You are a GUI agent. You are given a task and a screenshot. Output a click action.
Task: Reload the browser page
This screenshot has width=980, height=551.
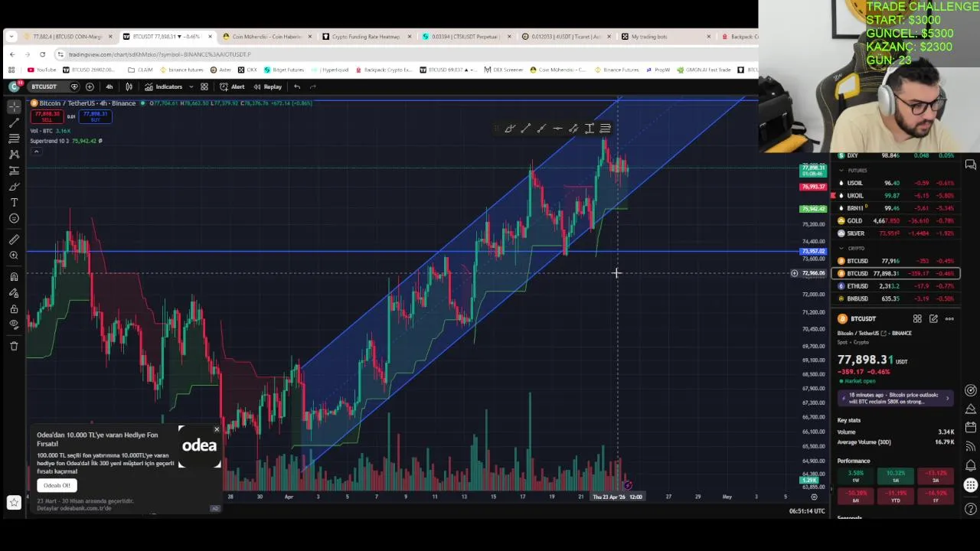42,54
